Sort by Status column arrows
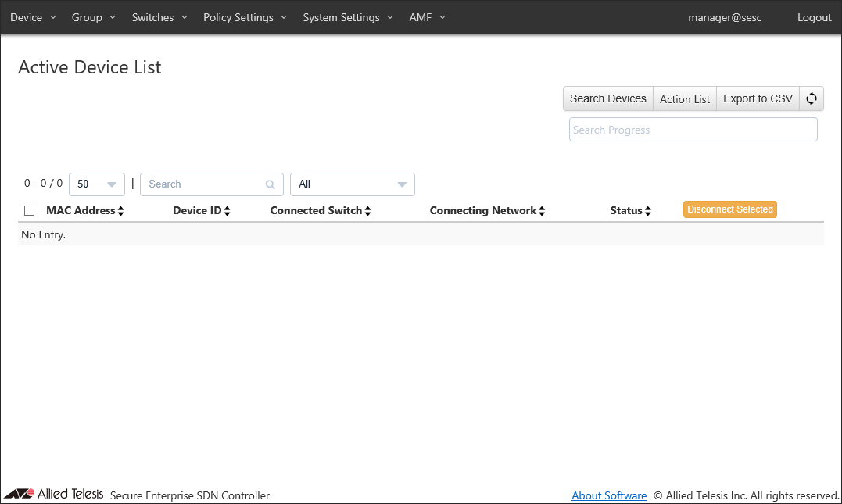 [648, 211]
